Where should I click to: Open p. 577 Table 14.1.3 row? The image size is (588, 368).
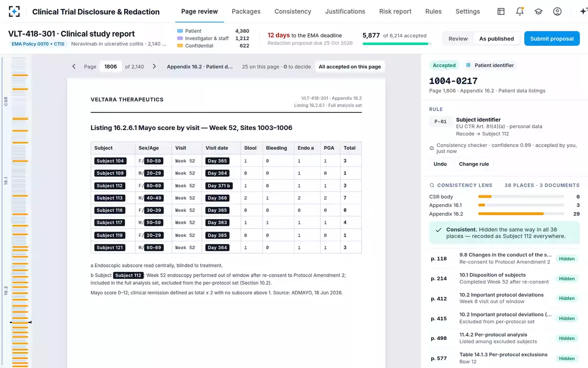click(x=505, y=358)
